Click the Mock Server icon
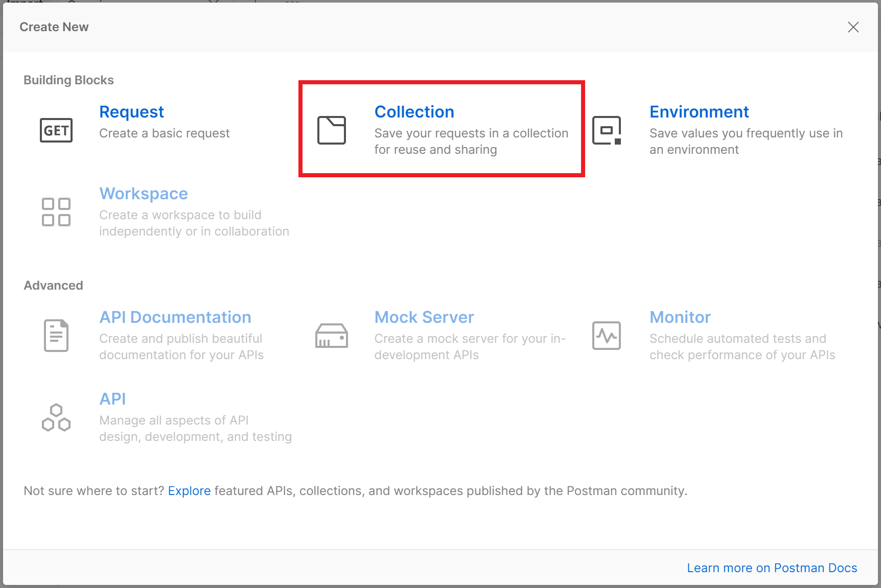 click(332, 336)
